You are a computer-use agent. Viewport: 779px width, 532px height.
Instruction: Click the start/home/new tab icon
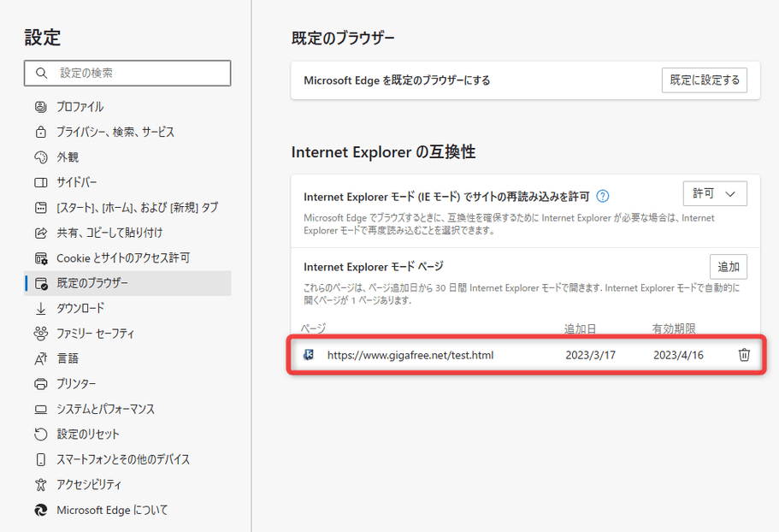41,208
